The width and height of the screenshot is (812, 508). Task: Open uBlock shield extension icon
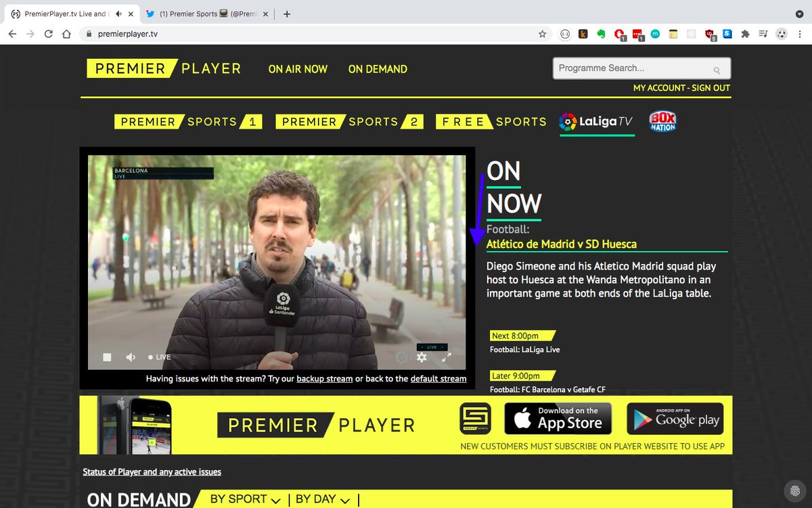(x=710, y=34)
